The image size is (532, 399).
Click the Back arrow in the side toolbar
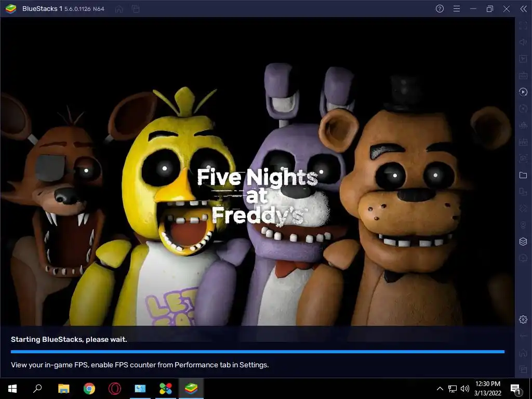click(x=523, y=336)
